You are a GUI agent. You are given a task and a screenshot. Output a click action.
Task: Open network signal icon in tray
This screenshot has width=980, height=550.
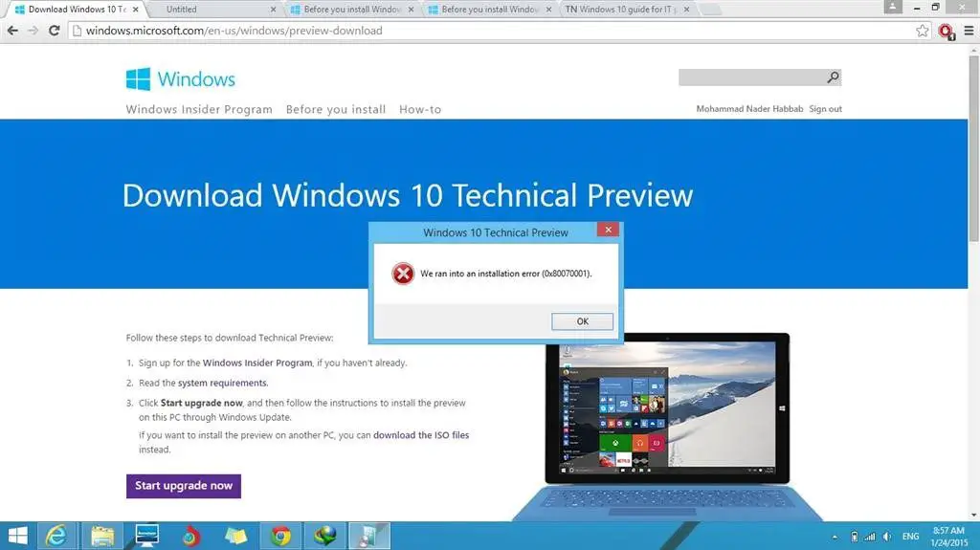869,537
